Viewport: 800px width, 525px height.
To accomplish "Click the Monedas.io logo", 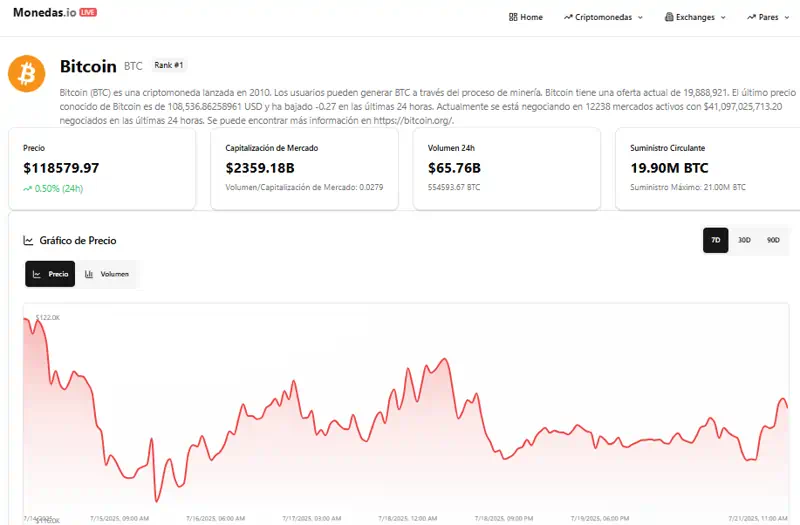I will (x=44, y=12).
